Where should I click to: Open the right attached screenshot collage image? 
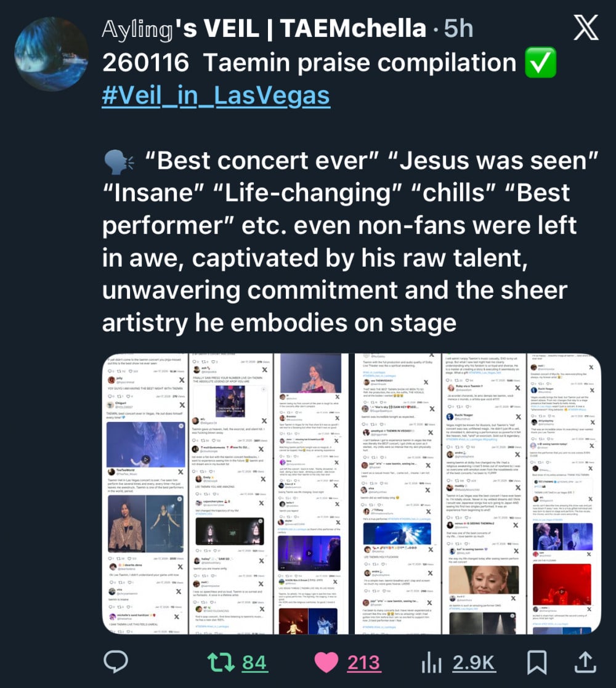[x=474, y=493]
